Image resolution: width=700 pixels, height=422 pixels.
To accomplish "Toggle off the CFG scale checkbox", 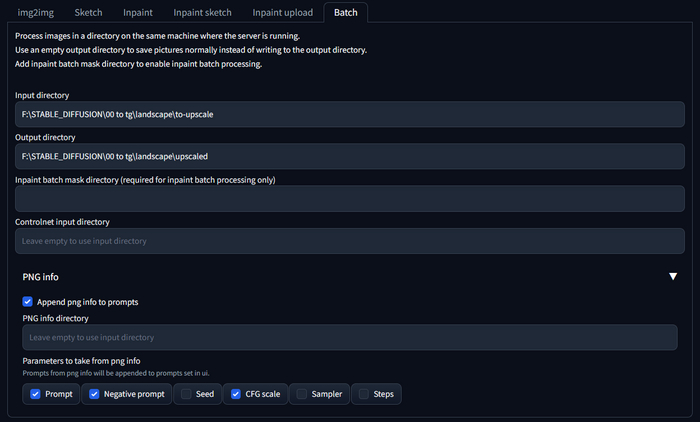I will [234, 394].
